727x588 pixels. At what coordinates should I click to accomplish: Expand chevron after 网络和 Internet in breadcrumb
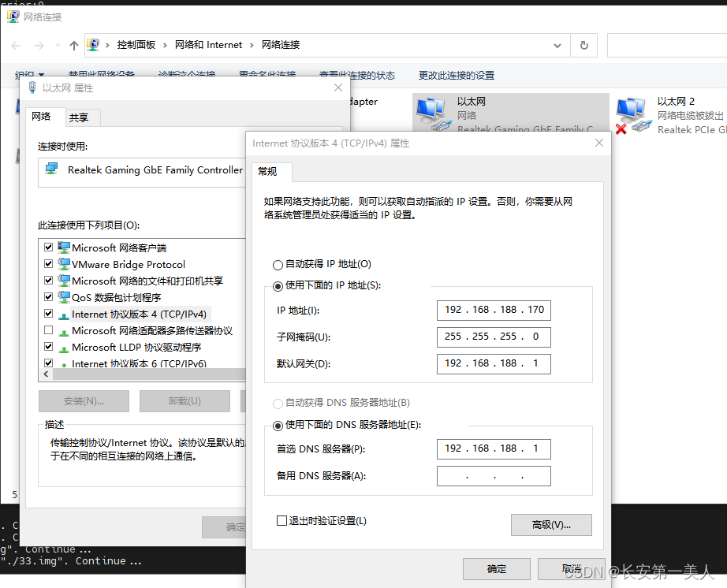click(x=252, y=45)
